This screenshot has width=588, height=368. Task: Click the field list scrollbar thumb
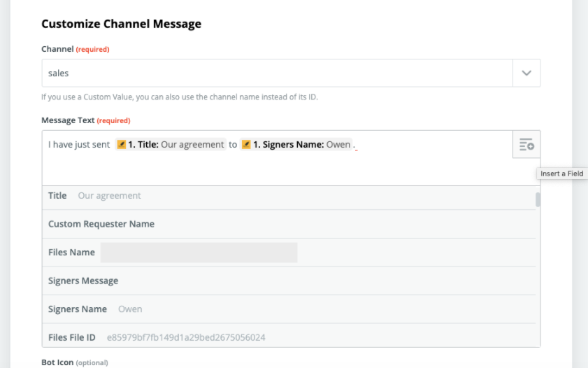[x=538, y=199]
